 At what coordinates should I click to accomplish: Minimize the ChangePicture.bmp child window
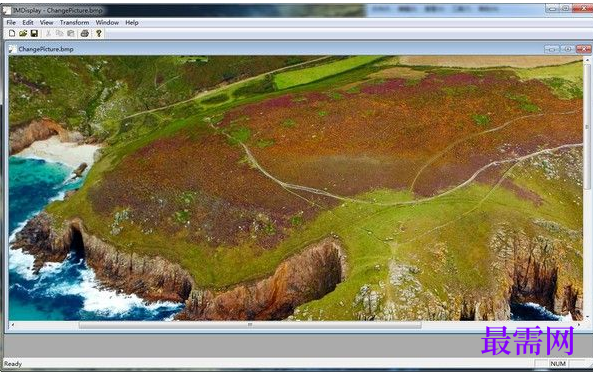[552, 49]
